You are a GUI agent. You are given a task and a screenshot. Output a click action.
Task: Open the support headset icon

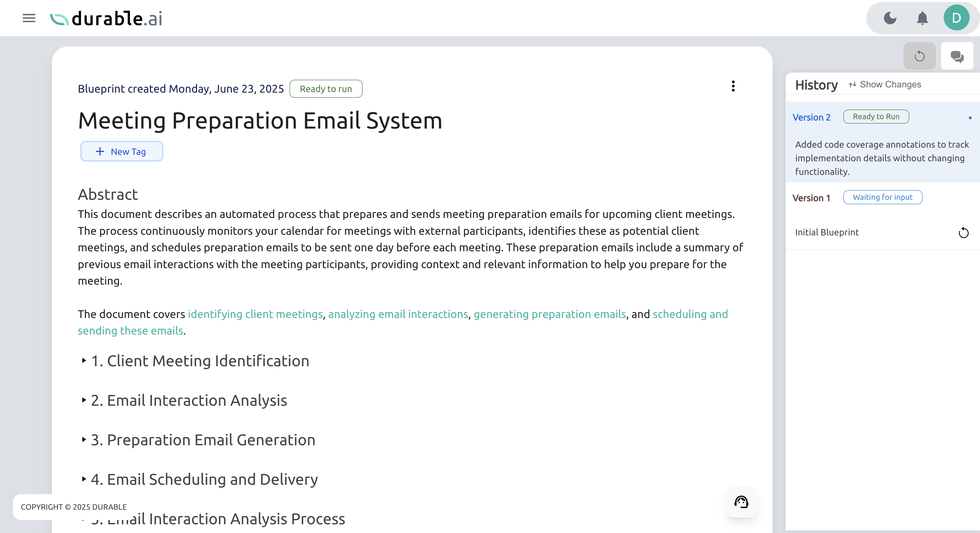coord(741,503)
